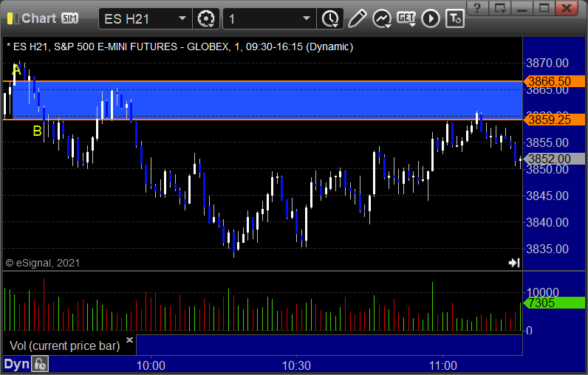Select the yellow B annotation label
The height and width of the screenshot is (375, 588).
click(x=37, y=131)
